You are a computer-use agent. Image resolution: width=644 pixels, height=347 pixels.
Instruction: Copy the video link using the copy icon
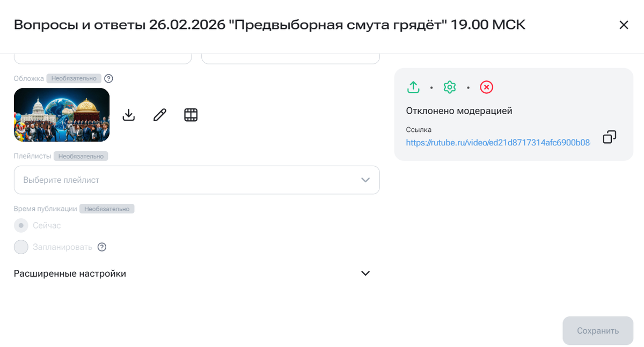tap(609, 137)
